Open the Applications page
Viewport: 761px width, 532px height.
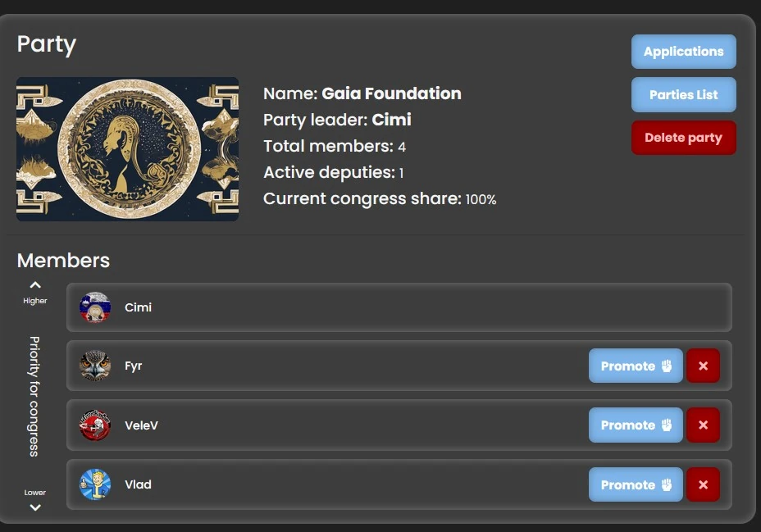[x=683, y=51]
